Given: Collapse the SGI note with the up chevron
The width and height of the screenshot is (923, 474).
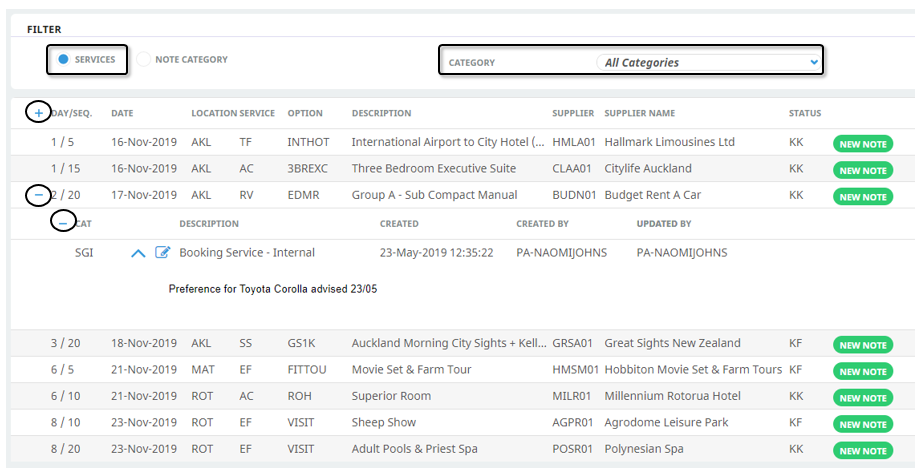Looking at the screenshot, I should coord(138,253).
